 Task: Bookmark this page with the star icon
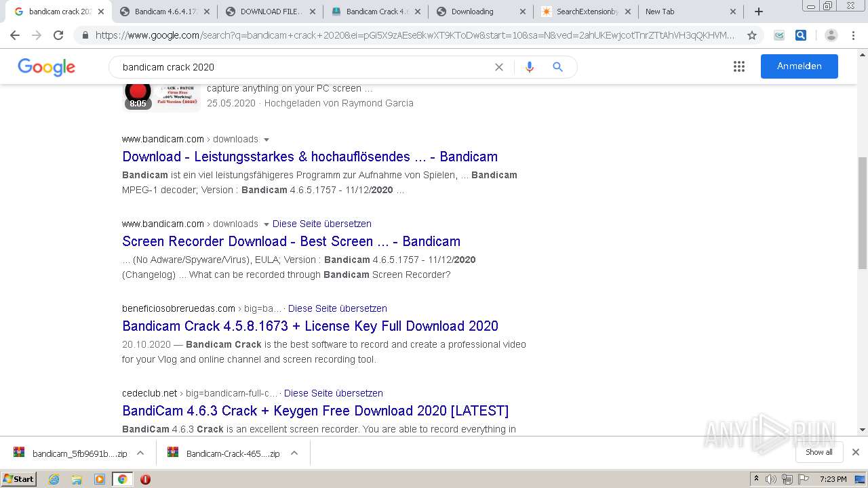click(x=751, y=35)
